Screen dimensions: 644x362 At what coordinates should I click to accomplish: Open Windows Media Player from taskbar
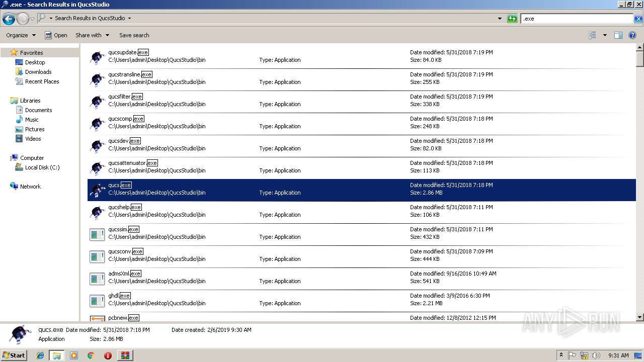pos(74,355)
